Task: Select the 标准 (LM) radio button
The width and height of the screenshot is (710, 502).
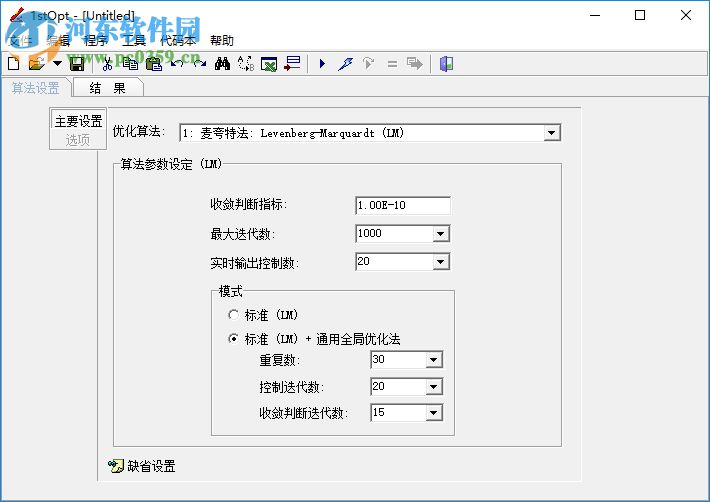Action: coord(233,315)
